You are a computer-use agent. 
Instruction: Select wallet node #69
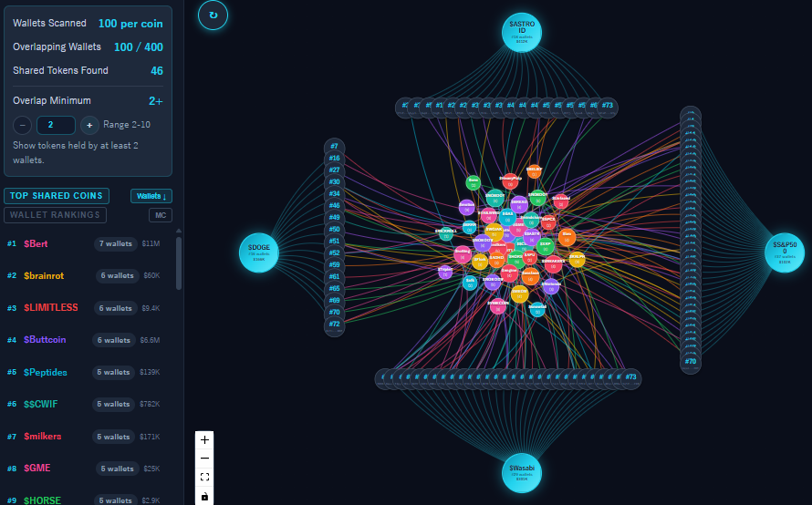(334, 301)
